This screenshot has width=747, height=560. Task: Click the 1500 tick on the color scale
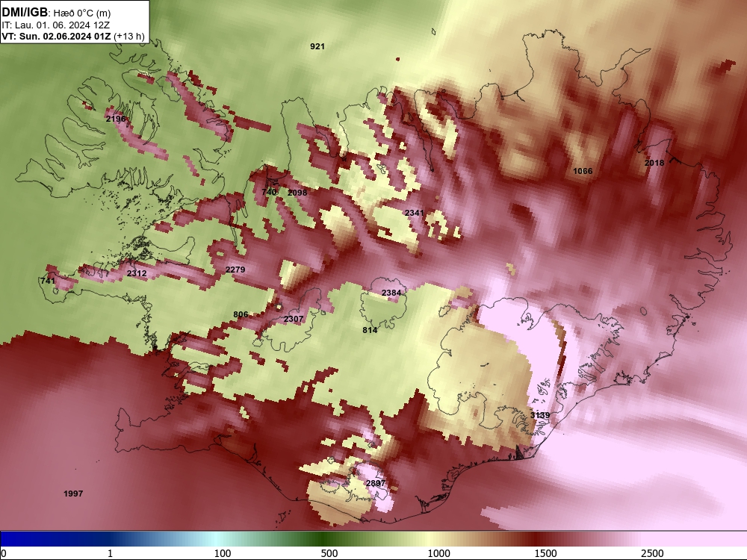pyautogui.click(x=545, y=553)
